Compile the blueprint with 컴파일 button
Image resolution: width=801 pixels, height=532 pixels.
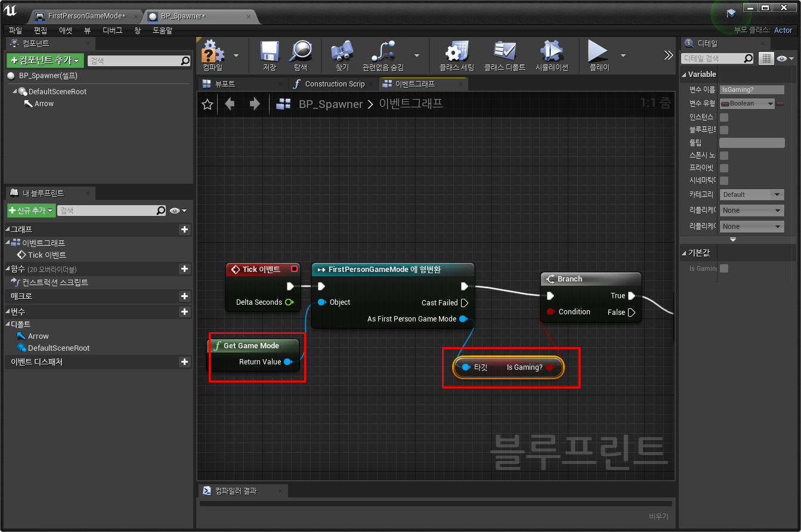tap(213, 55)
